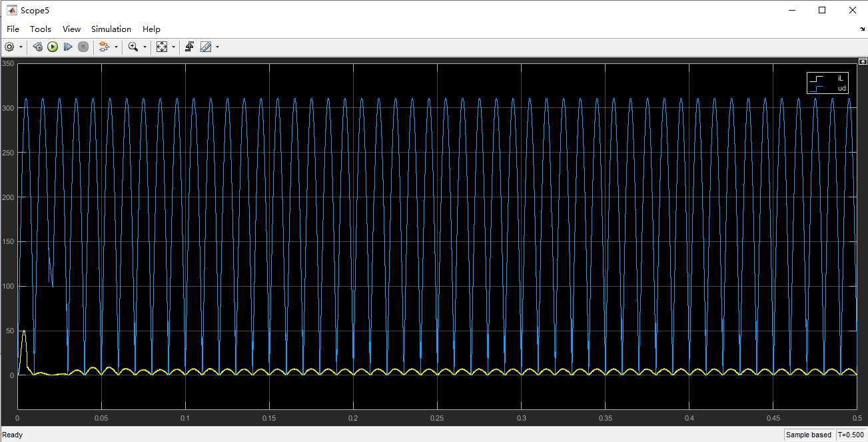Click the Step Back simulation button

coord(38,47)
